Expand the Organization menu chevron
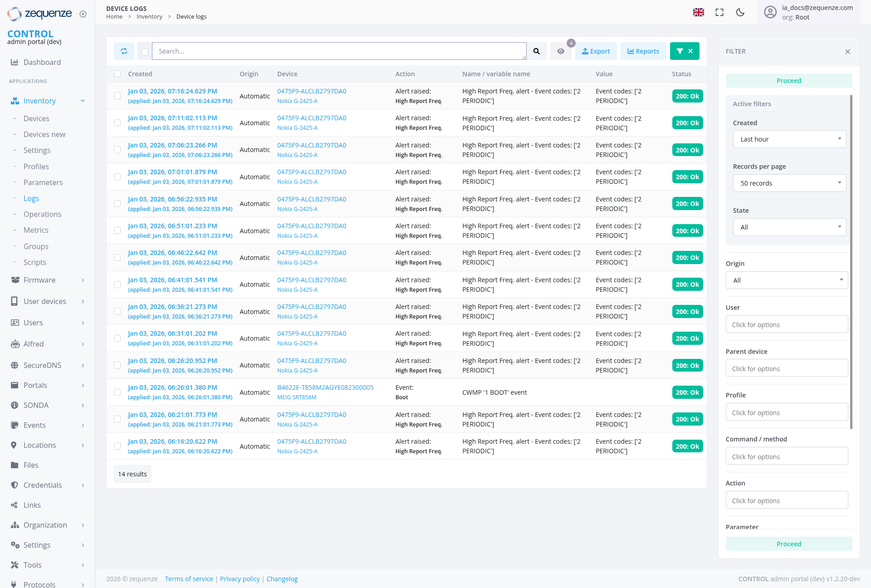 [x=83, y=525]
